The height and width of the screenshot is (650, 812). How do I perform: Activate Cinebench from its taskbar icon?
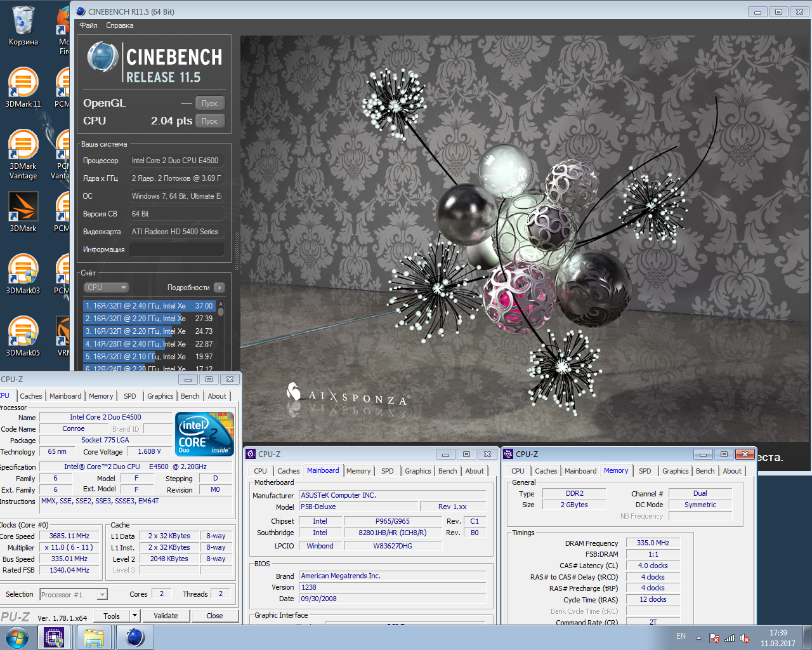click(134, 637)
